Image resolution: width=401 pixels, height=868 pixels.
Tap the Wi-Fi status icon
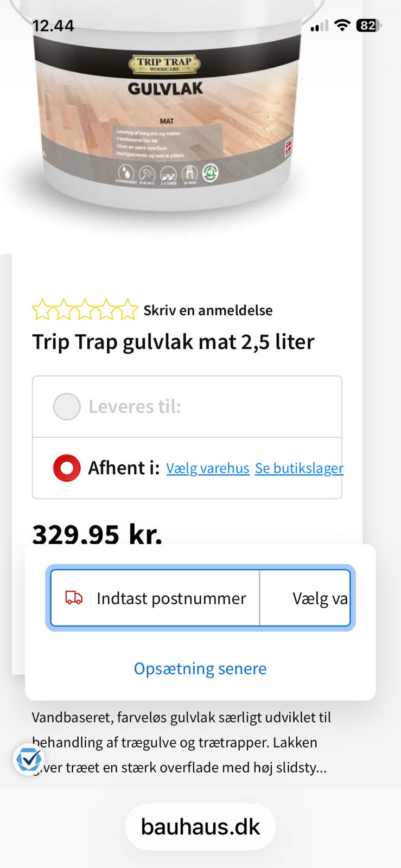342,25
